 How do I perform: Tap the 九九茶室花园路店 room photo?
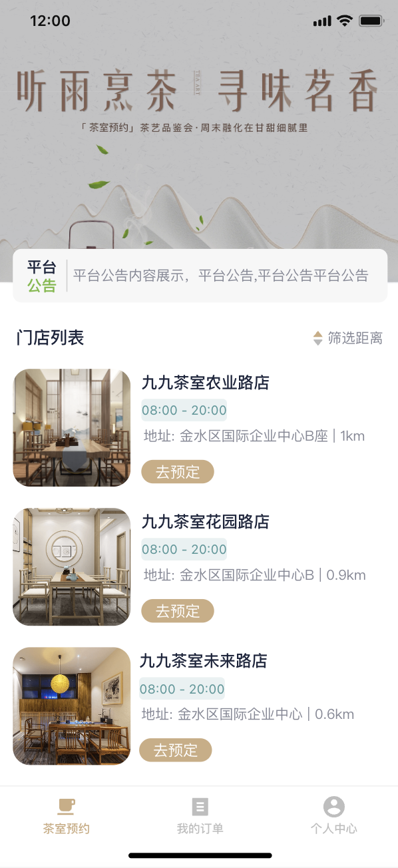(x=71, y=566)
